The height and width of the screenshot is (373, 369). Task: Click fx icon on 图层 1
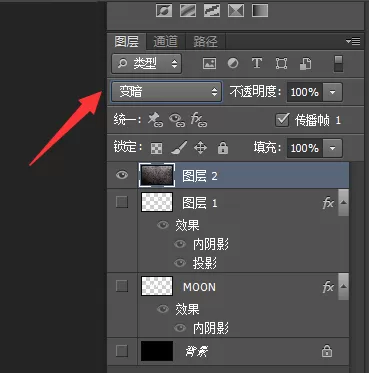click(x=328, y=203)
